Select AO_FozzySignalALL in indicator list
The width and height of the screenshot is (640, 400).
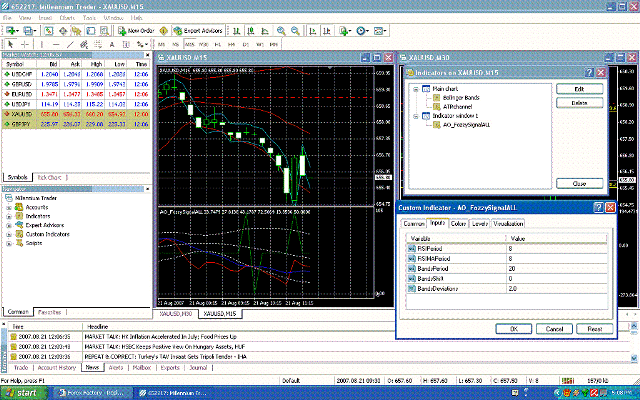point(466,125)
